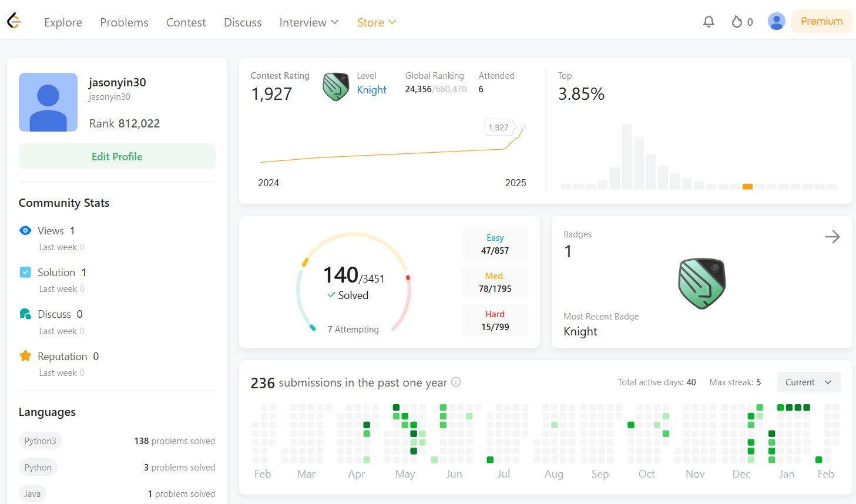The height and width of the screenshot is (504, 856).
Task: Check the streak flame icon
Action: (737, 22)
